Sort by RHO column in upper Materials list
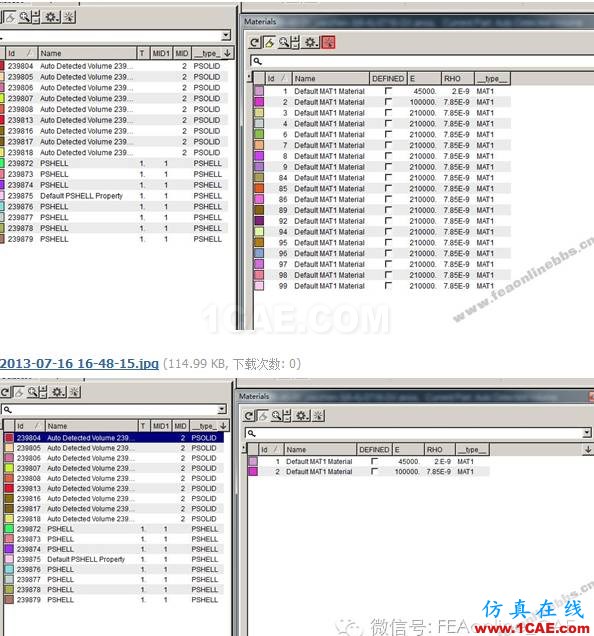Viewport: 594px width, 636px height. pos(457,78)
